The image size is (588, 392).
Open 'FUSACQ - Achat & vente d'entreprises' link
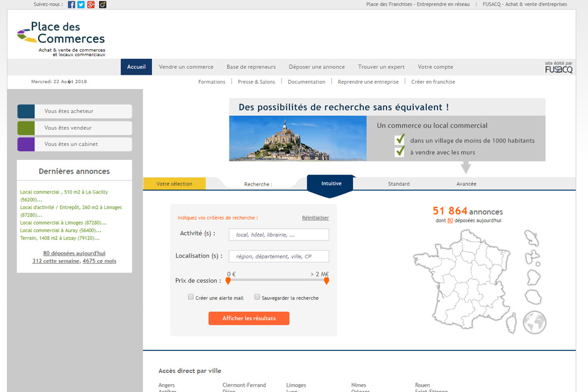coord(524,5)
